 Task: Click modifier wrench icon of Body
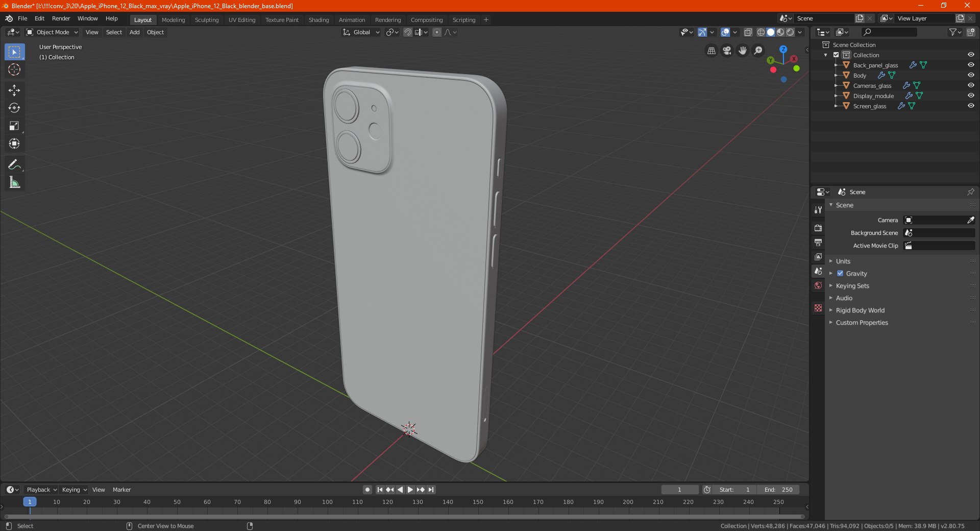[881, 75]
